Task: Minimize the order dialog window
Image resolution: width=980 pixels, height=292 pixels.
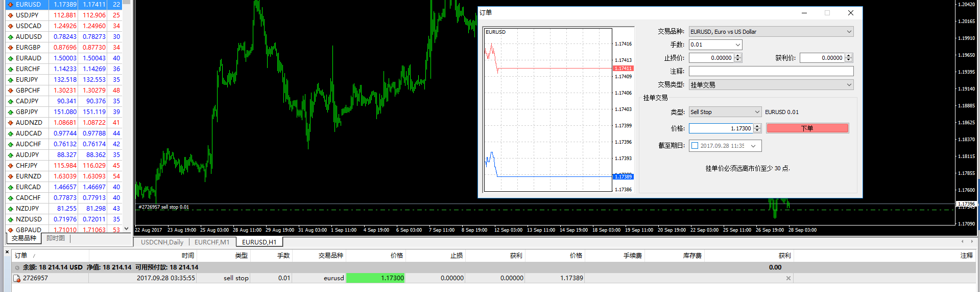Action: [804, 13]
